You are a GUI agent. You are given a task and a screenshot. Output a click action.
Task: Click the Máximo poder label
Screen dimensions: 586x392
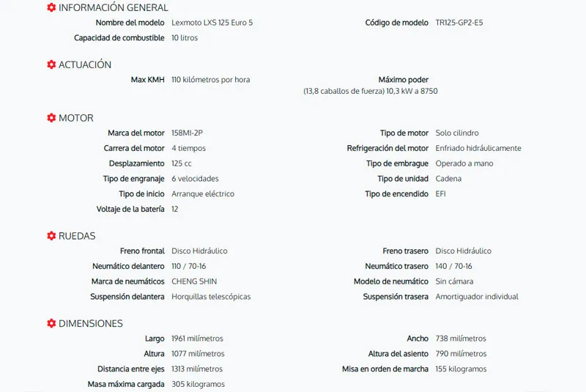[x=404, y=80]
